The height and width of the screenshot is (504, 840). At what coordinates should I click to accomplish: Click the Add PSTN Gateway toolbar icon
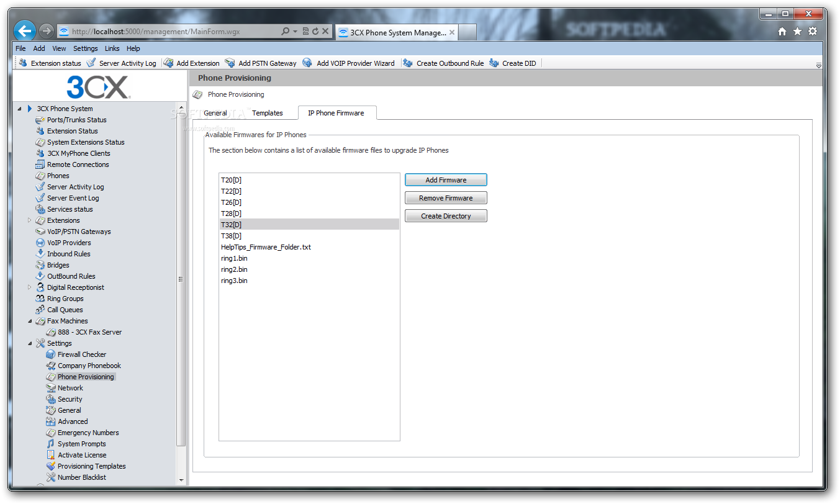tap(230, 63)
